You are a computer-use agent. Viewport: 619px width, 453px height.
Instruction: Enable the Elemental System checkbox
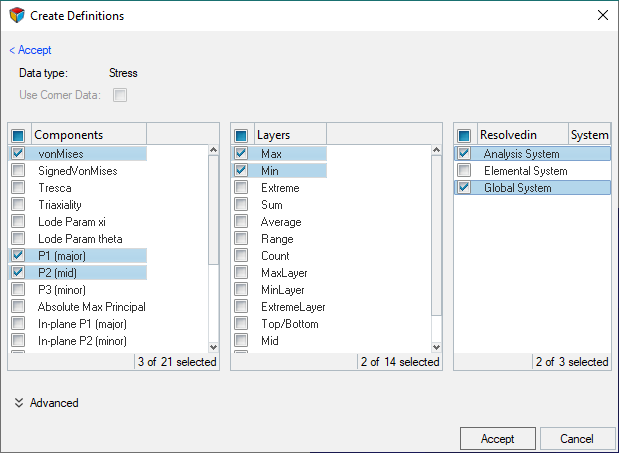[464, 171]
